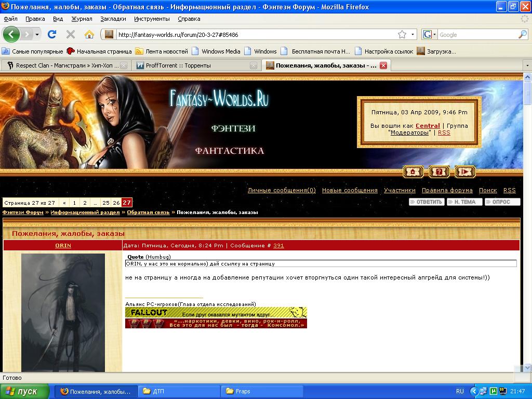Open Участники link
The height and width of the screenshot is (399, 532).
pos(400,190)
